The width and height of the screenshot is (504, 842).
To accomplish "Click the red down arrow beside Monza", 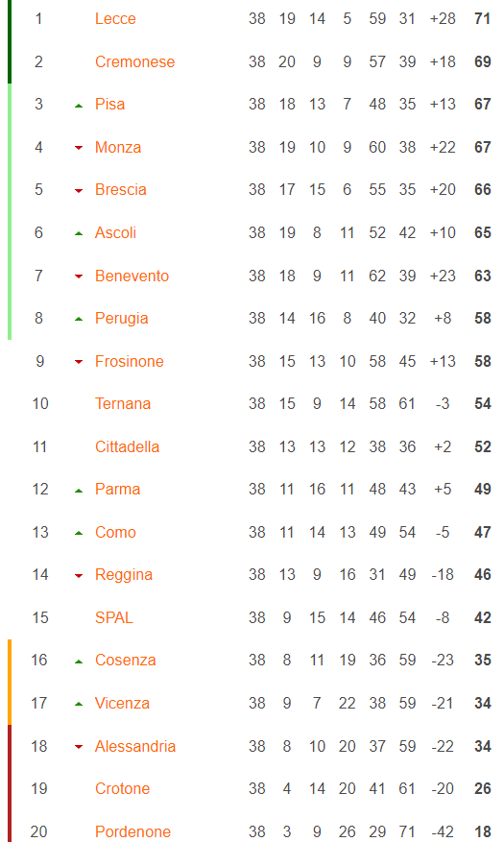I will (x=79, y=148).
